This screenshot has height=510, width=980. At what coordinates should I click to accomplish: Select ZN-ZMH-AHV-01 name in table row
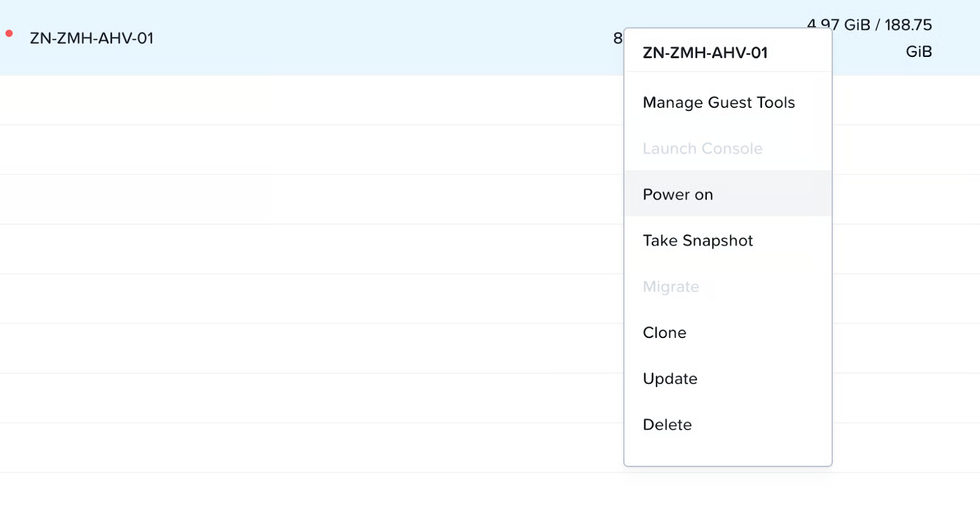coord(92,38)
